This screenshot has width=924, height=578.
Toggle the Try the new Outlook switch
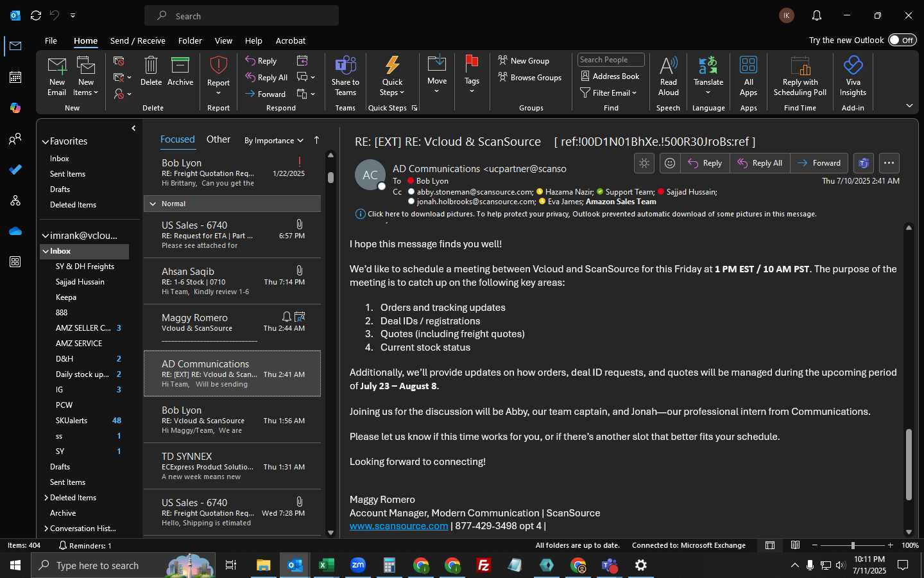[x=902, y=40]
